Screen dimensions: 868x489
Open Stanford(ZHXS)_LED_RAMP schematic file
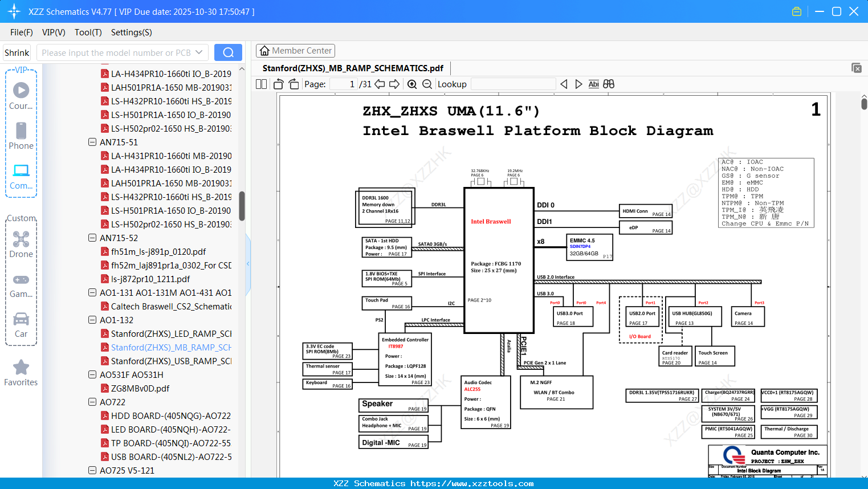click(x=171, y=333)
